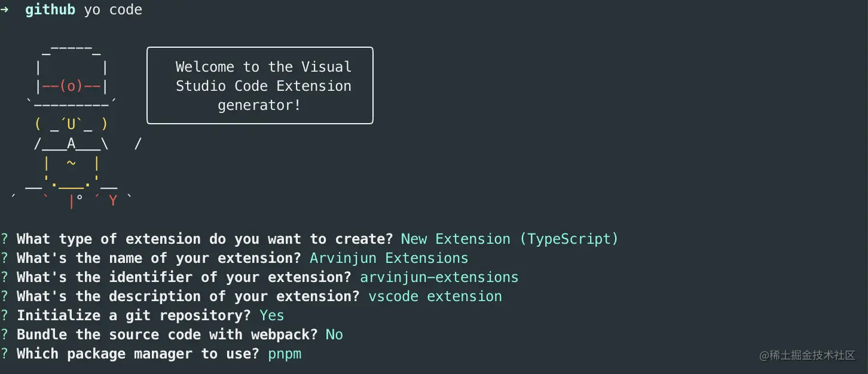Select the 'New Extension (TypeScript)' answer

click(509, 239)
